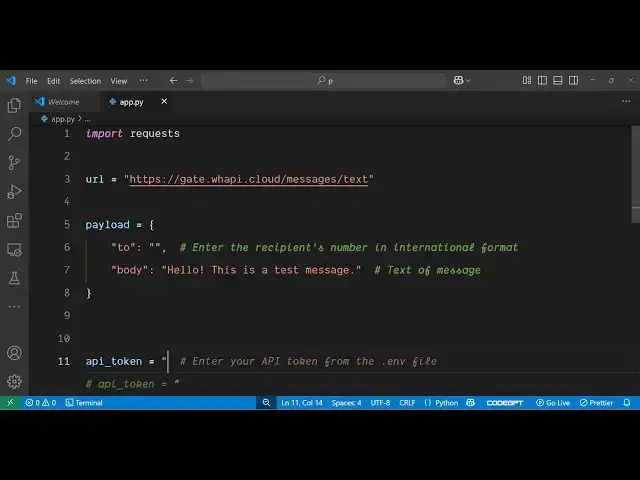Click the vertical scrollbar of editor
The image size is (640, 480).
[636, 174]
